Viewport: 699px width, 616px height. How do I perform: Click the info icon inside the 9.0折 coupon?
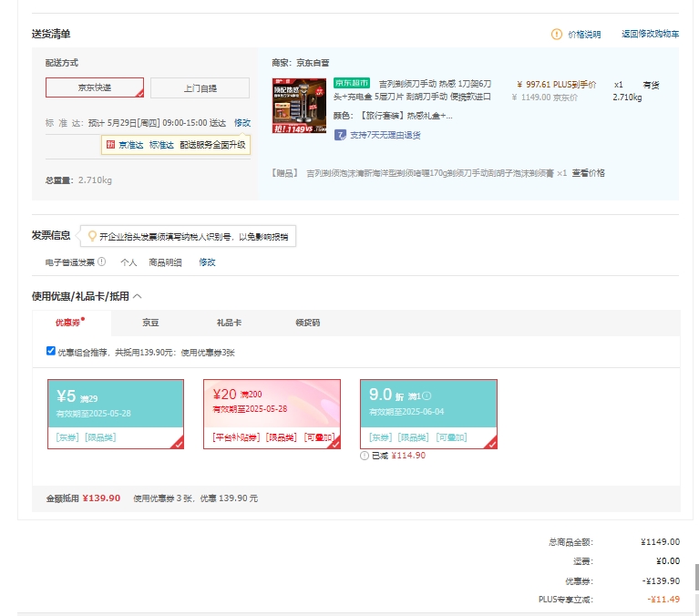tap(427, 396)
